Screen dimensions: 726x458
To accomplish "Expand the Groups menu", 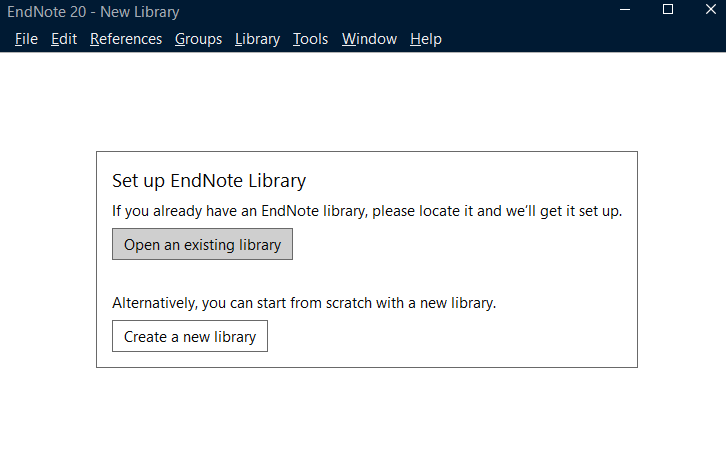I will click(x=198, y=39).
